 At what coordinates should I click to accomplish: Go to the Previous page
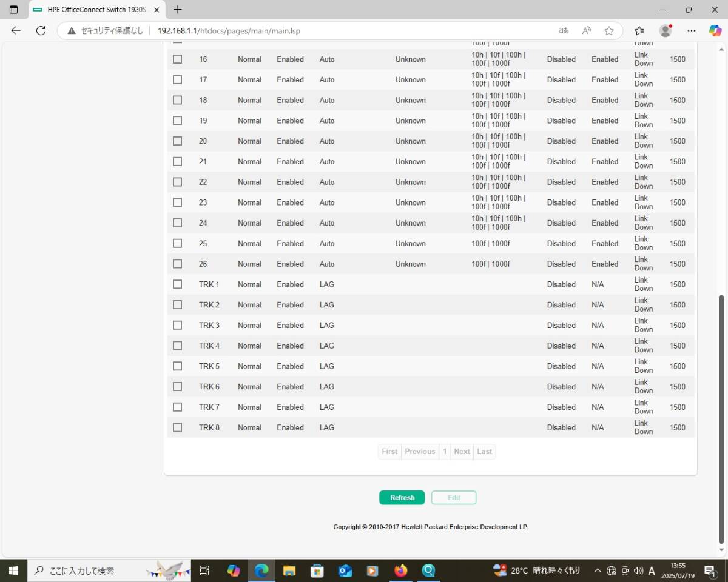pos(420,452)
